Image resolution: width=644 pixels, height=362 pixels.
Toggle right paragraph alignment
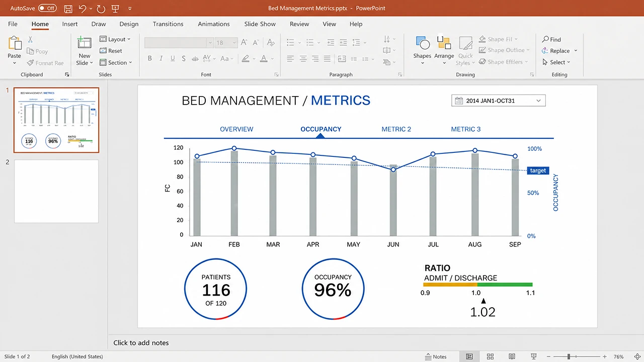[315, 59]
